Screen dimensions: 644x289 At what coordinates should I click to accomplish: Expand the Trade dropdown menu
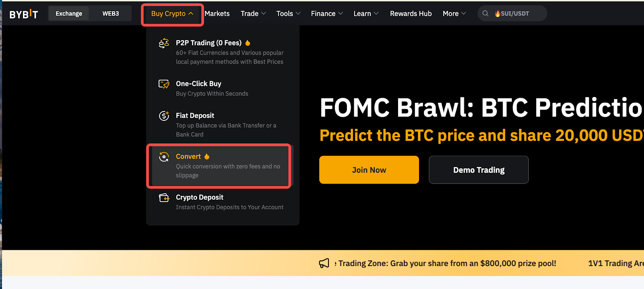click(x=253, y=14)
